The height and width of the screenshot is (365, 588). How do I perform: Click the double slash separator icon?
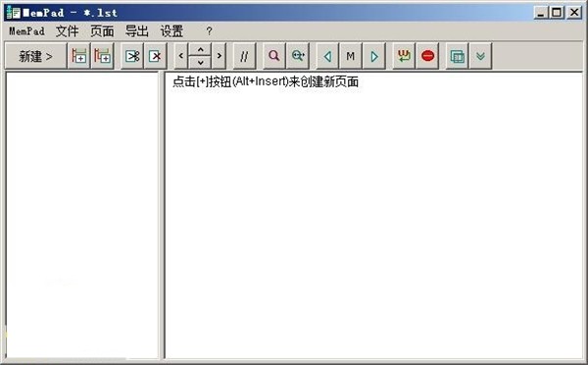coord(244,56)
